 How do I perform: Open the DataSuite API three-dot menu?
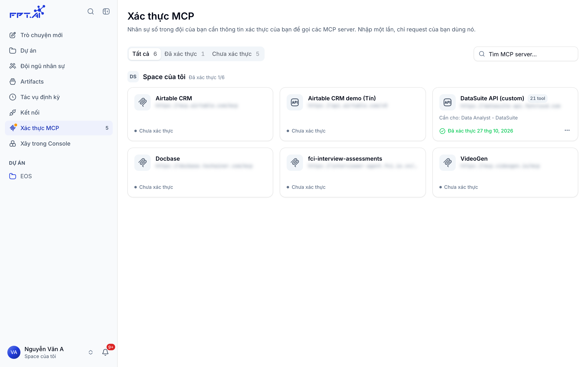[x=567, y=130]
